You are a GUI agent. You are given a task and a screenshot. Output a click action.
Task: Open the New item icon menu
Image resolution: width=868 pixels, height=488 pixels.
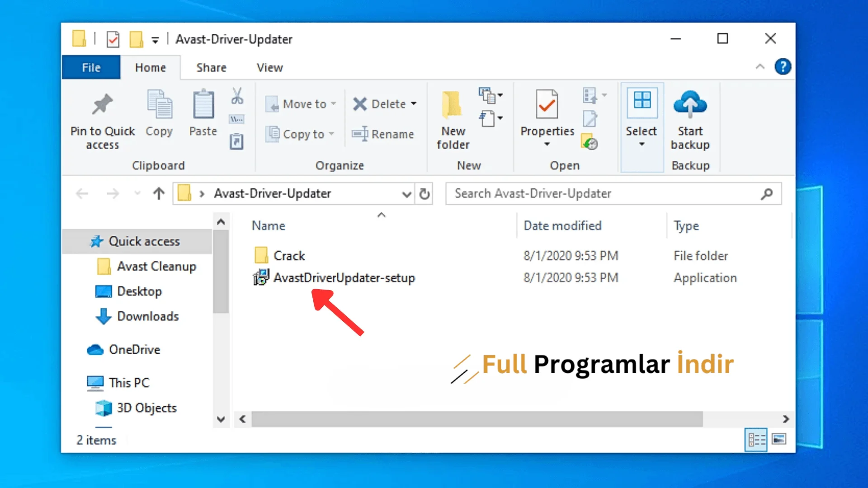point(491,95)
